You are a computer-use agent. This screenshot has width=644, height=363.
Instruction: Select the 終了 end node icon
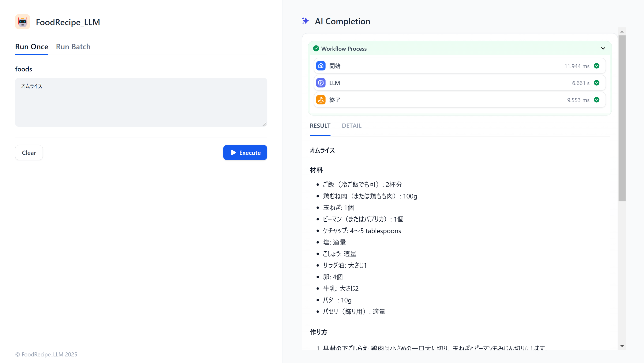[321, 100]
